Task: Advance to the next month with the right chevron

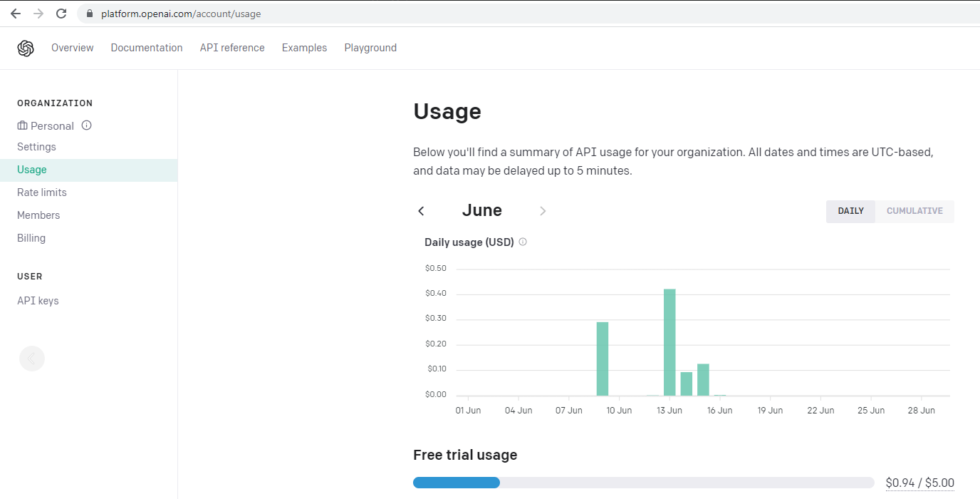Action: [543, 210]
